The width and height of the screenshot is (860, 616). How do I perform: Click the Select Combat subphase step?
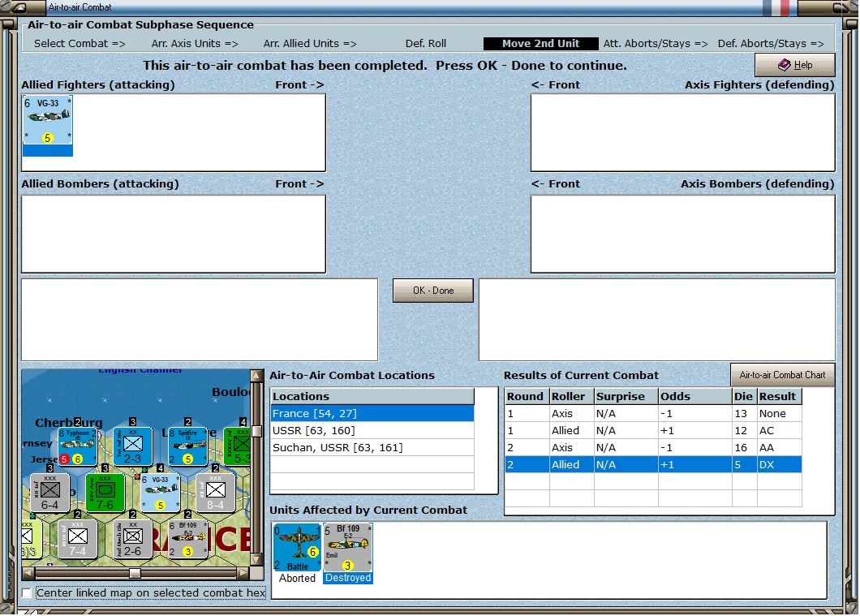80,43
